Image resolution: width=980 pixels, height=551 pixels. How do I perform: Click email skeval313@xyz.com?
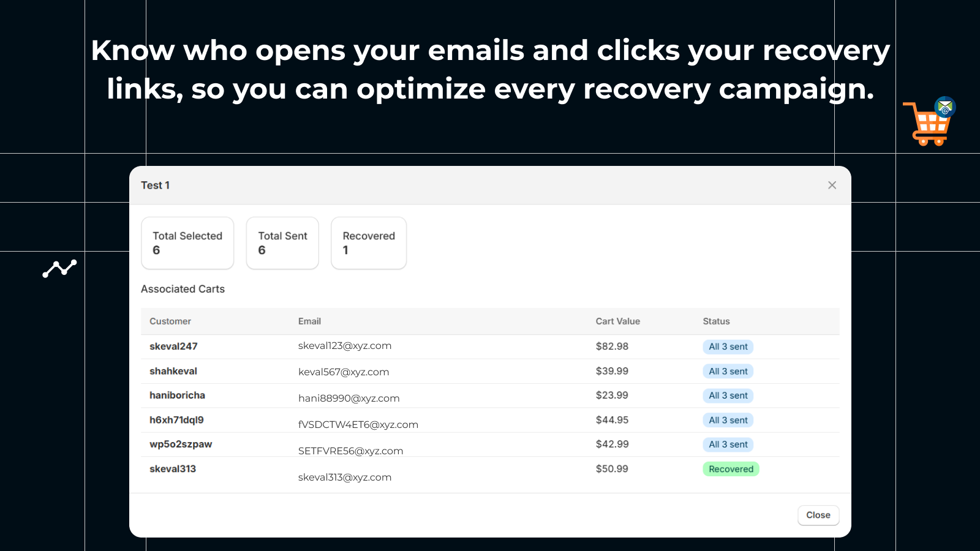click(345, 477)
